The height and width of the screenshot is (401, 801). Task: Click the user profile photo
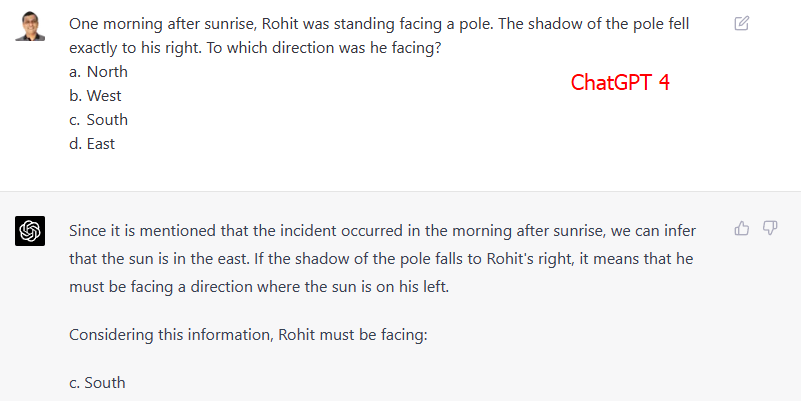pos(30,26)
